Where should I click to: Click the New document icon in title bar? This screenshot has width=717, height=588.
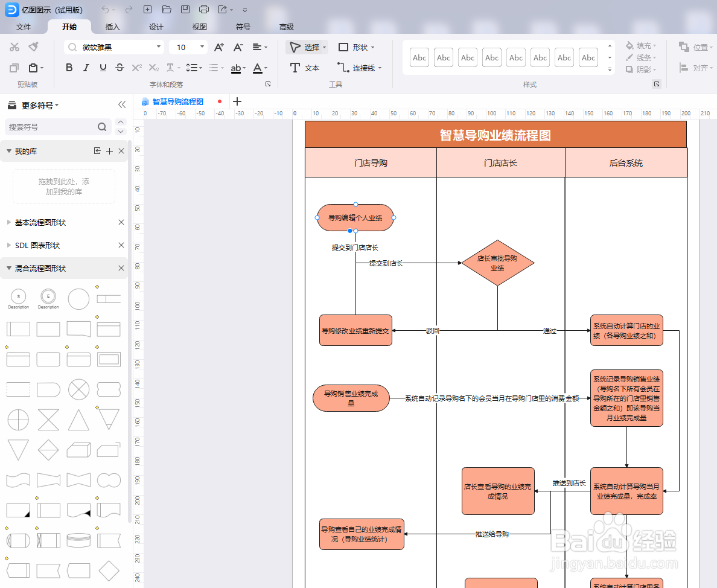pyautogui.click(x=147, y=10)
